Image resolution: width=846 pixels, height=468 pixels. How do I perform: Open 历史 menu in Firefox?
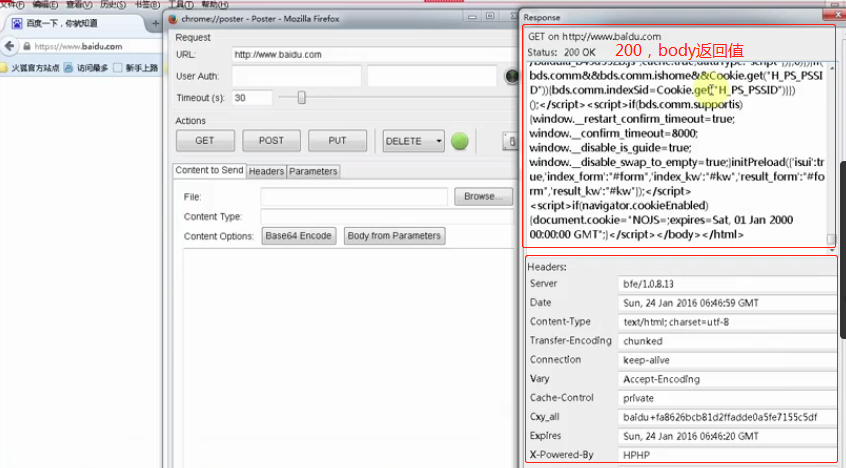click(x=113, y=4)
